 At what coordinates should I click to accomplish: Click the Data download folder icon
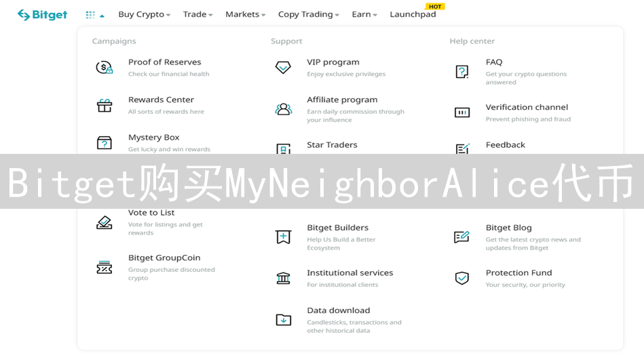click(x=283, y=319)
